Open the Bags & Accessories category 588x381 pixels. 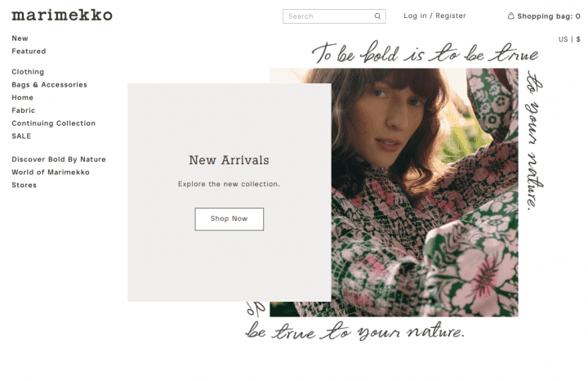click(49, 84)
